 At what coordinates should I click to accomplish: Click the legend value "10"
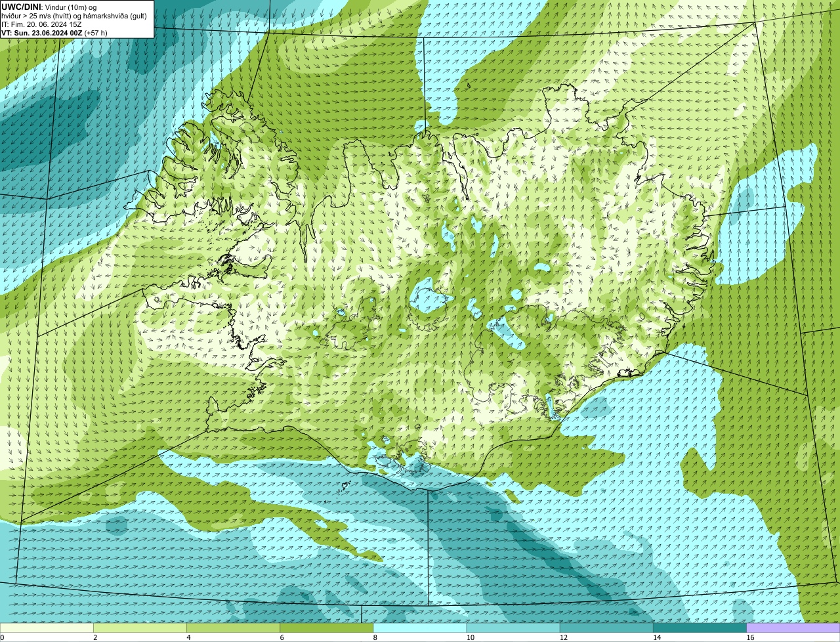[470, 637]
